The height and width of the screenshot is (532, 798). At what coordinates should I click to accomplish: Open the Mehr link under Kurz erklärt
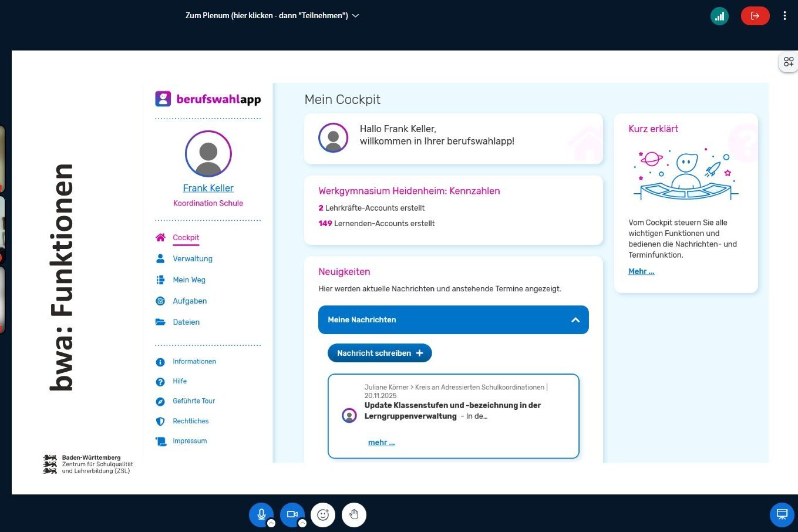(641, 271)
